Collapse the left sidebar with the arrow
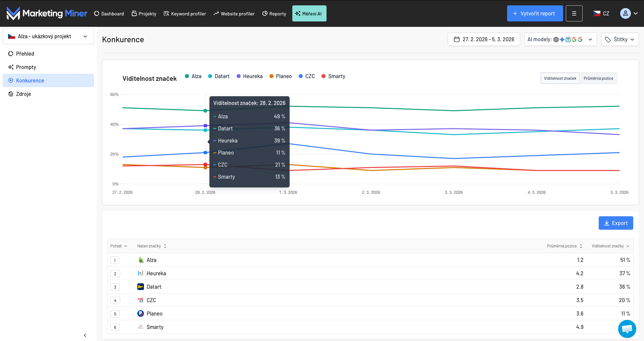The width and height of the screenshot is (644, 341). [x=85, y=335]
